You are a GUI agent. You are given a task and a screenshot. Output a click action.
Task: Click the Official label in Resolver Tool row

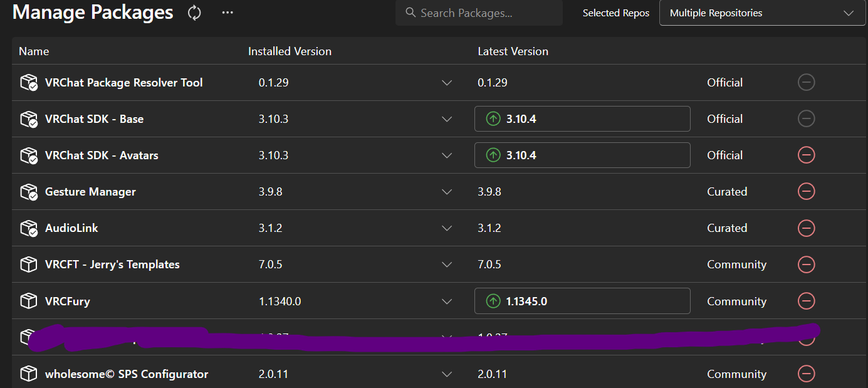coord(725,83)
